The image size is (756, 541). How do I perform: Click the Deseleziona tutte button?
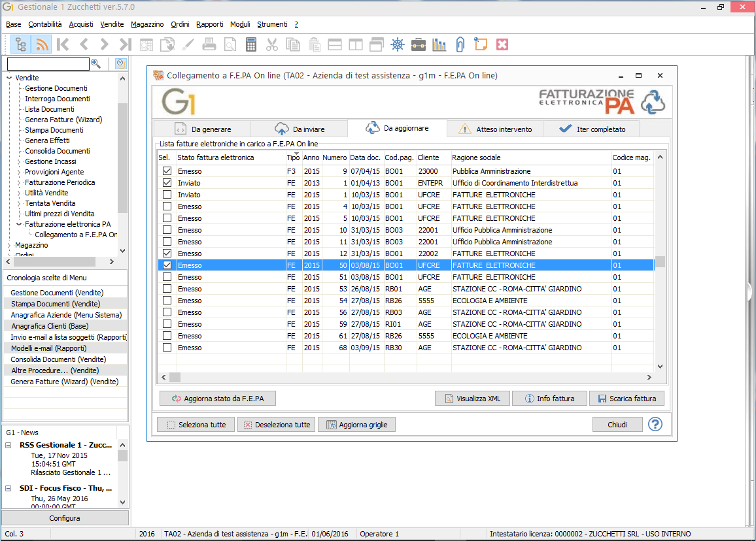[x=276, y=425]
